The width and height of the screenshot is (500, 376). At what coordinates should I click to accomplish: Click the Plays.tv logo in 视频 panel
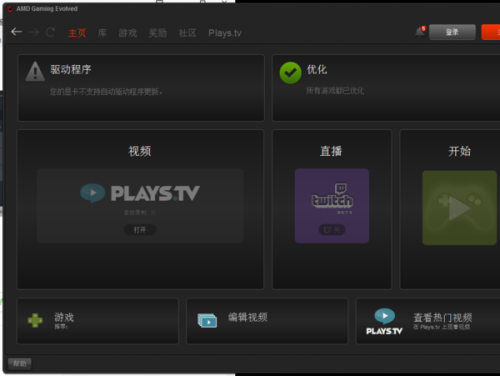click(x=140, y=193)
